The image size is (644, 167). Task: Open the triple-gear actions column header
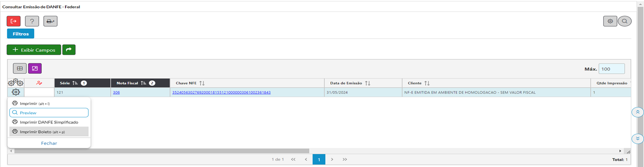point(16,83)
